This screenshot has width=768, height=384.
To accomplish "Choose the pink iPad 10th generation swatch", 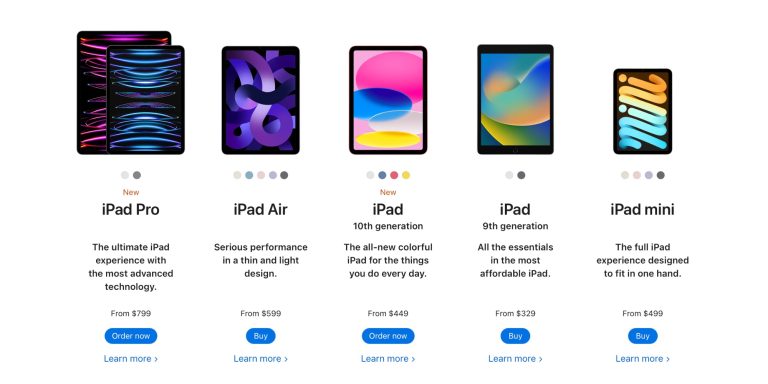I will [x=394, y=175].
